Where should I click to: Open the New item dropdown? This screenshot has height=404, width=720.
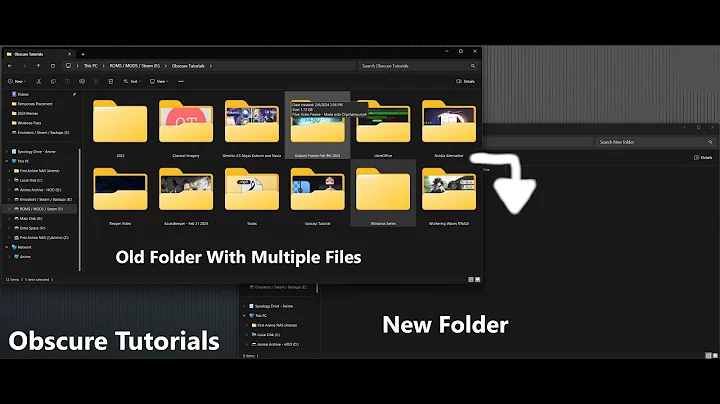click(x=17, y=81)
